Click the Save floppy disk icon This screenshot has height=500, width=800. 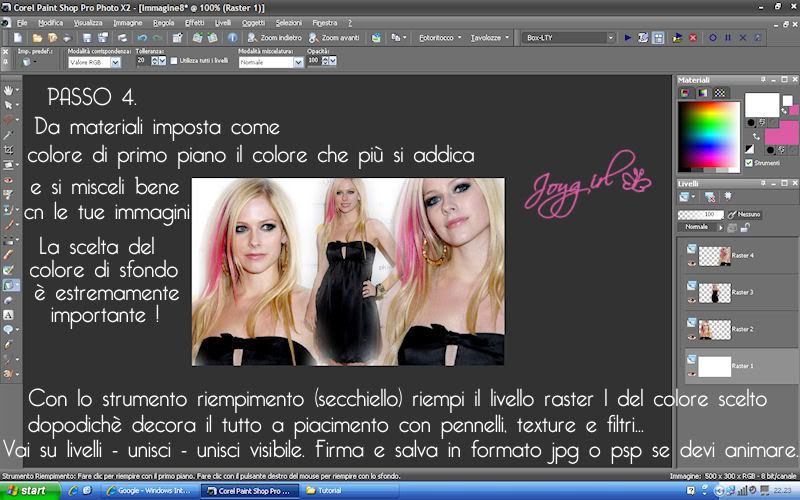pyautogui.click(x=87, y=38)
